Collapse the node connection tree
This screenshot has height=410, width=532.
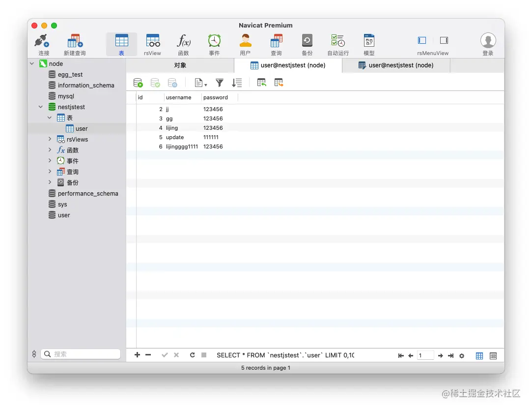32,63
